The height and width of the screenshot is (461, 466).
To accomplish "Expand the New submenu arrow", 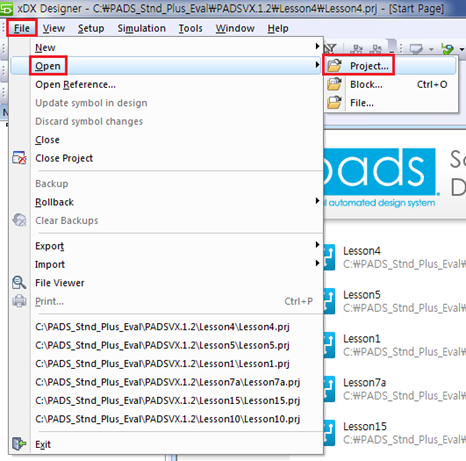I will 317,46.
